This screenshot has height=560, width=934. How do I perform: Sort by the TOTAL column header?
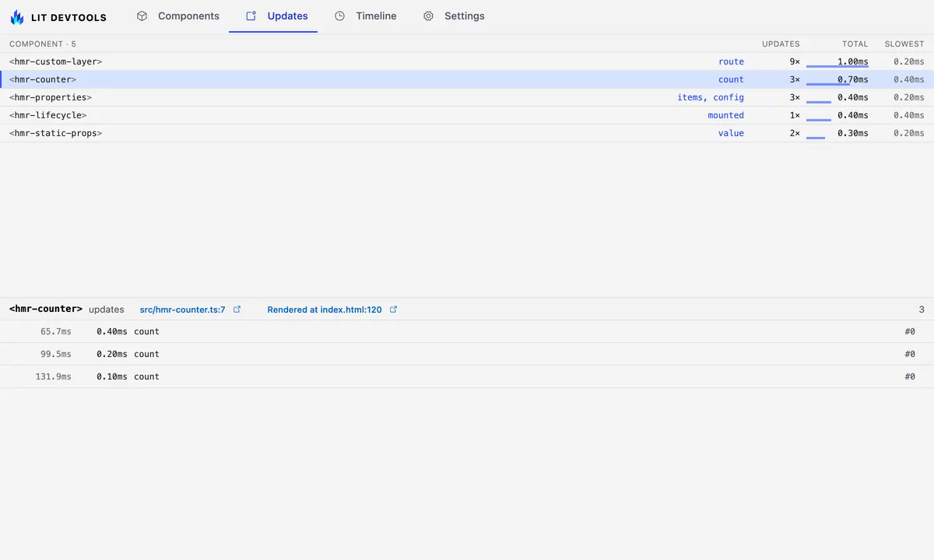point(855,44)
